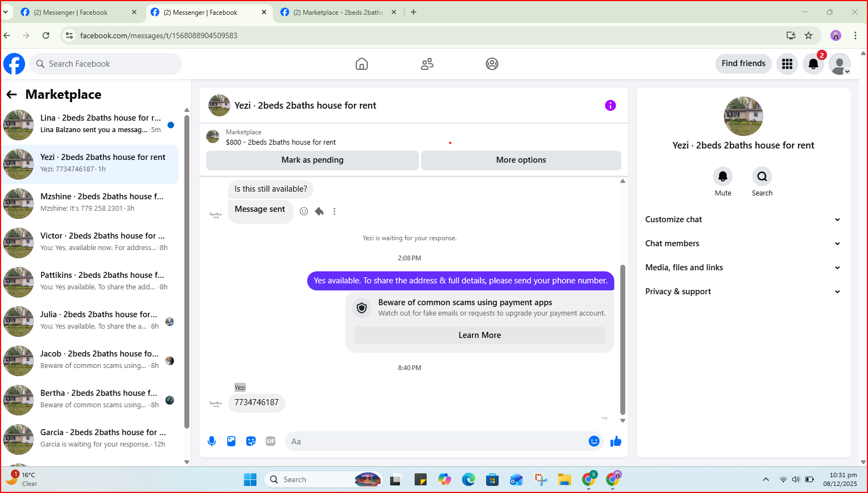Screen dimensions: 868x493
Task: Open the account profile avatar menu
Action: click(840, 64)
